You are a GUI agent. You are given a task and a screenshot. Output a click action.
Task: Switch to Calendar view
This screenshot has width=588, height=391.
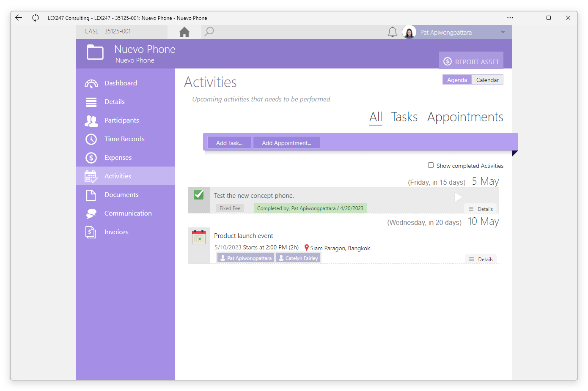(x=487, y=80)
